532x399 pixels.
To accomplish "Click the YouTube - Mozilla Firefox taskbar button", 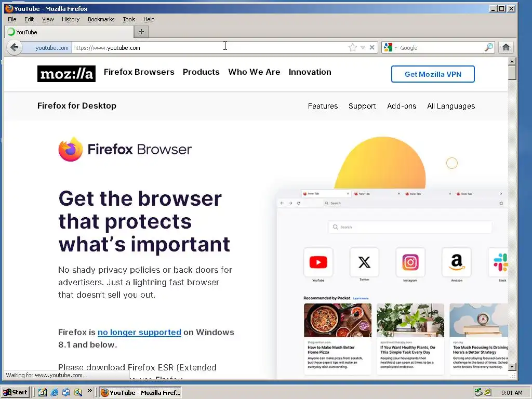I will point(141,393).
